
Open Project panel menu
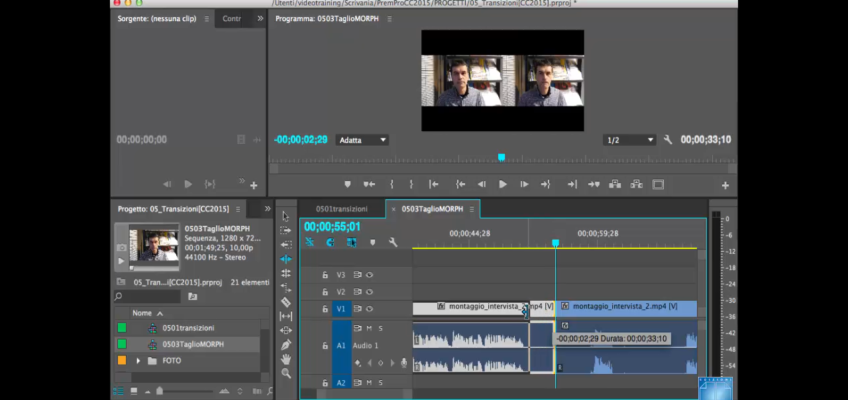(238, 209)
